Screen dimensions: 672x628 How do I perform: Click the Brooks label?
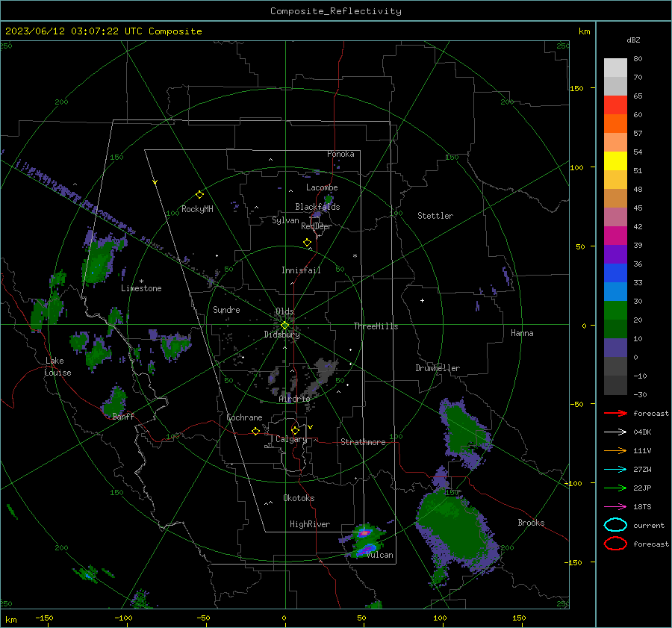(x=531, y=523)
